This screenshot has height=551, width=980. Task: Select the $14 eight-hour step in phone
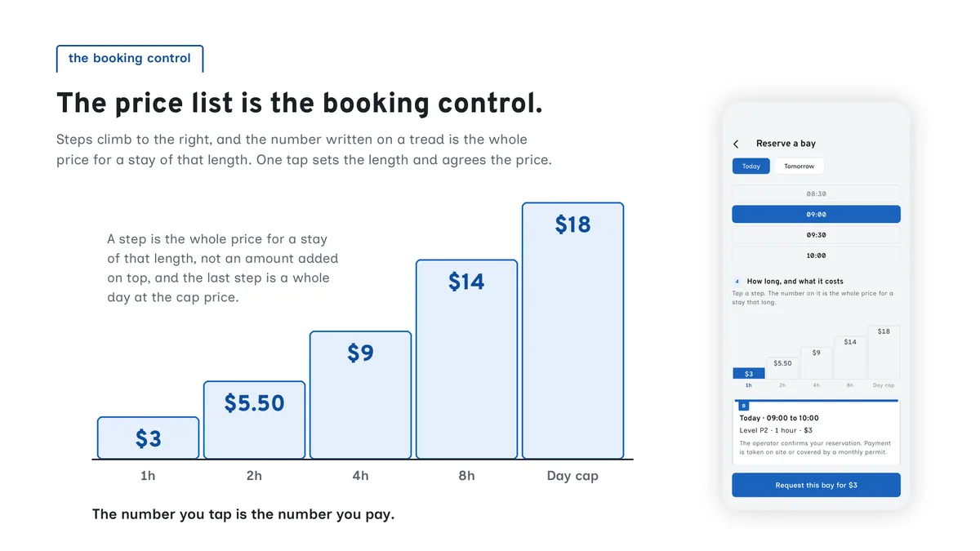(x=850, y=358)
